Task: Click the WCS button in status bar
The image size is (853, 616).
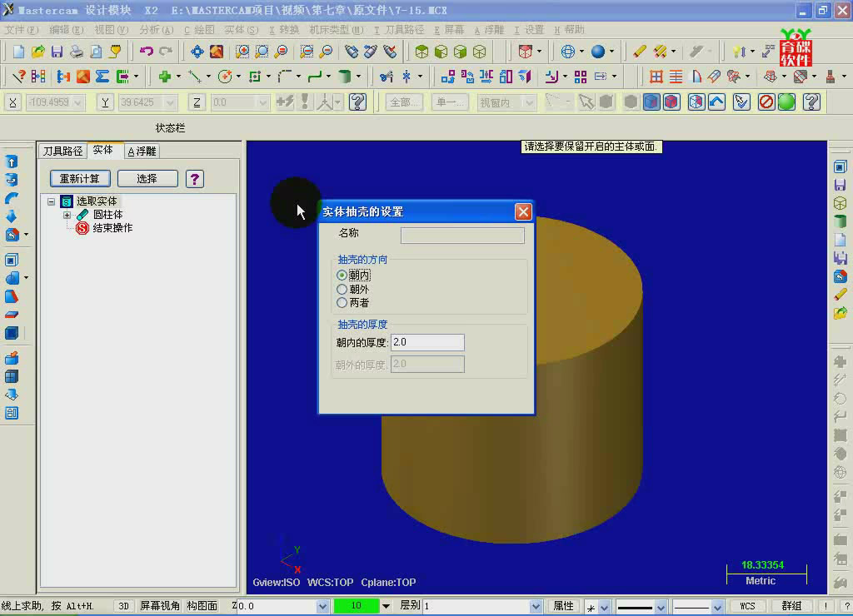Action: [x=747, y=606]
